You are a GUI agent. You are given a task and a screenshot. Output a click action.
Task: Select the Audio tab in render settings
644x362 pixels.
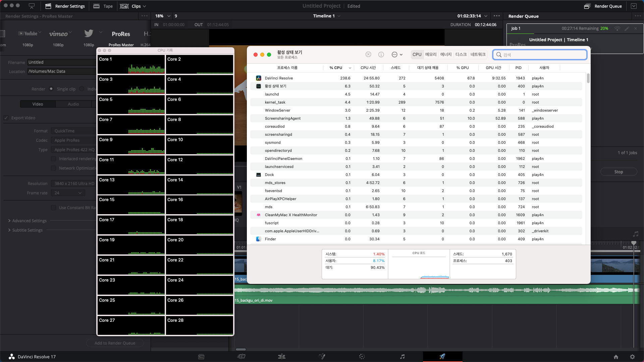coord(73,104)
